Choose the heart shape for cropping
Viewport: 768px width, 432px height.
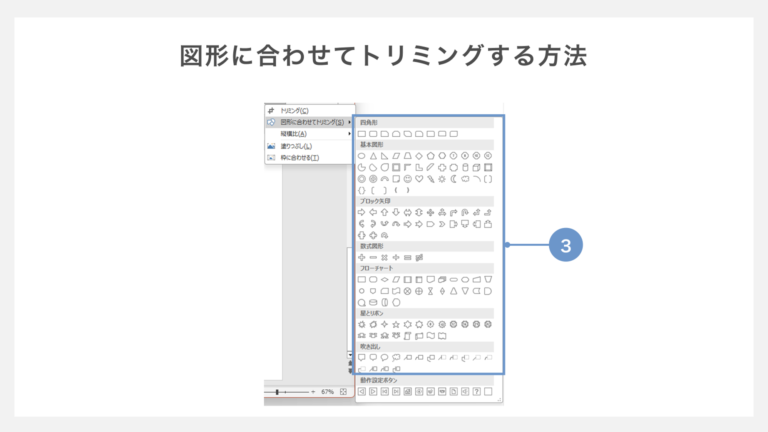[x=419, y=179]
